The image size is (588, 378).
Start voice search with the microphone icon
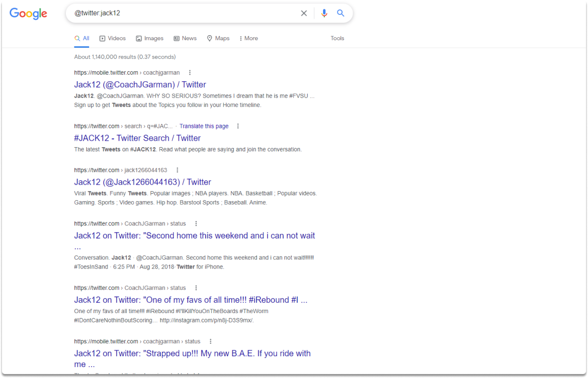pos(324,13)
